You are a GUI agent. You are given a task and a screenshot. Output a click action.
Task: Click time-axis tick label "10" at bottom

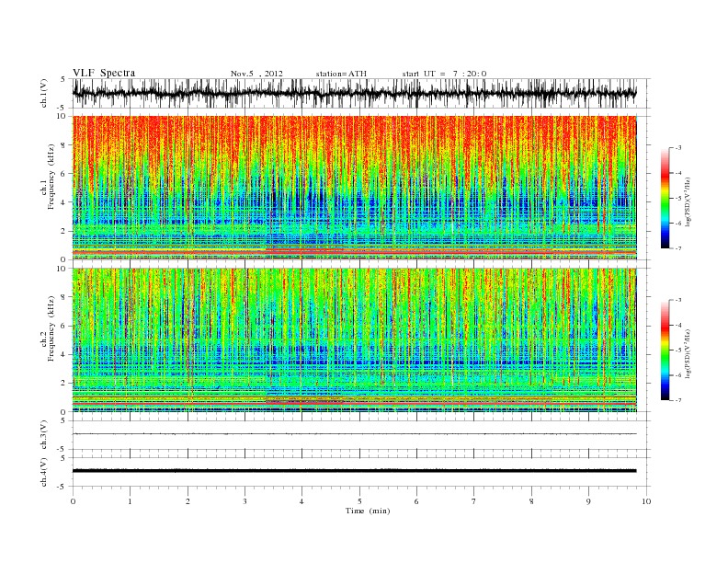click(x=646, y=501)
